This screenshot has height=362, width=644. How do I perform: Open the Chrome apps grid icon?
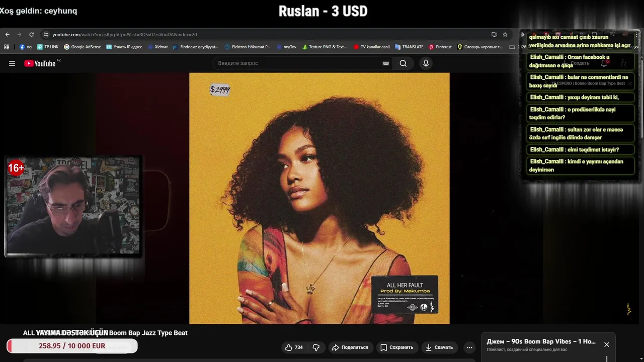pos(7,47)
